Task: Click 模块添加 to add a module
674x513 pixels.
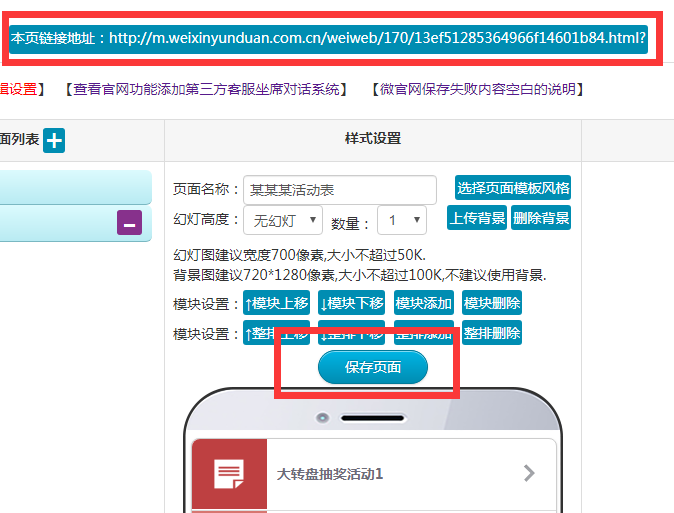Action: pos(423,303)
